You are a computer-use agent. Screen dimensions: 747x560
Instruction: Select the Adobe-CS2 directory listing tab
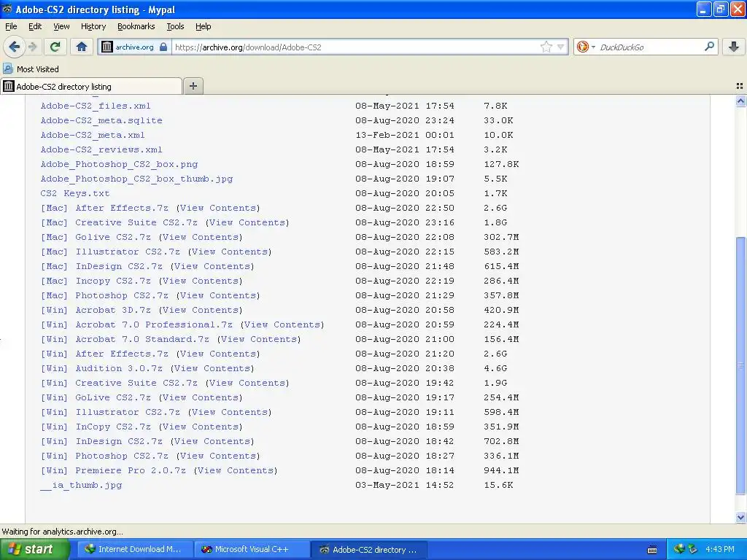pyautogui.click(x=91, y=86)
